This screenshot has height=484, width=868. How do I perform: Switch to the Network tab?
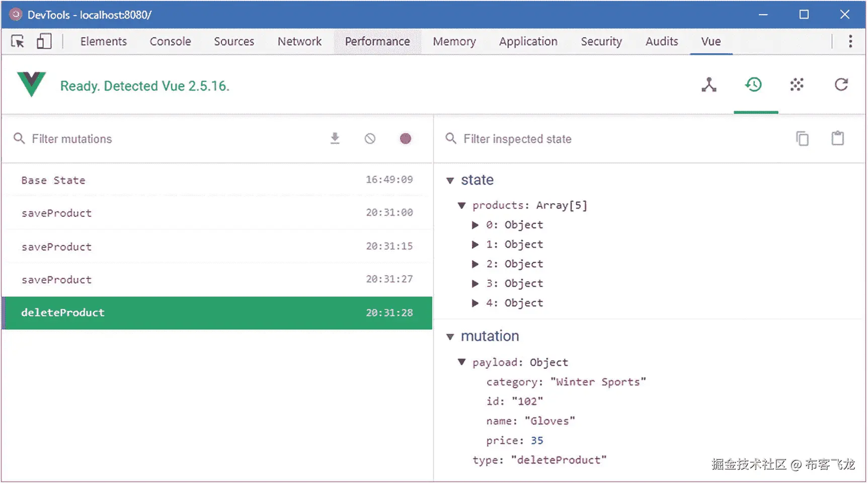click(x=299, y=41)
